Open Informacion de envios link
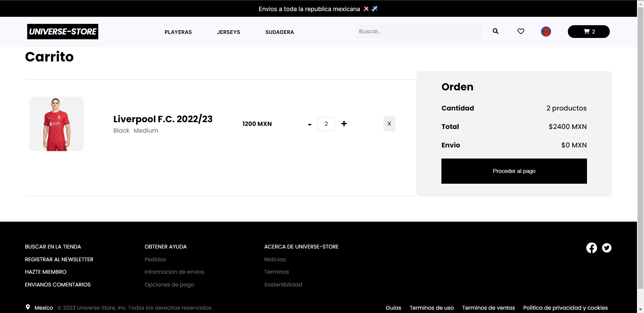The height and width of the screenshot is (313, 644). tap(174, 272)
